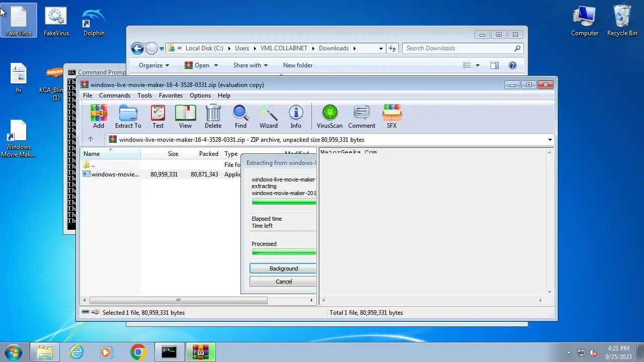Open the Share with dropdown
This screenshot has width=644, height=362.
pyautogui.click(x=250, y=65)
